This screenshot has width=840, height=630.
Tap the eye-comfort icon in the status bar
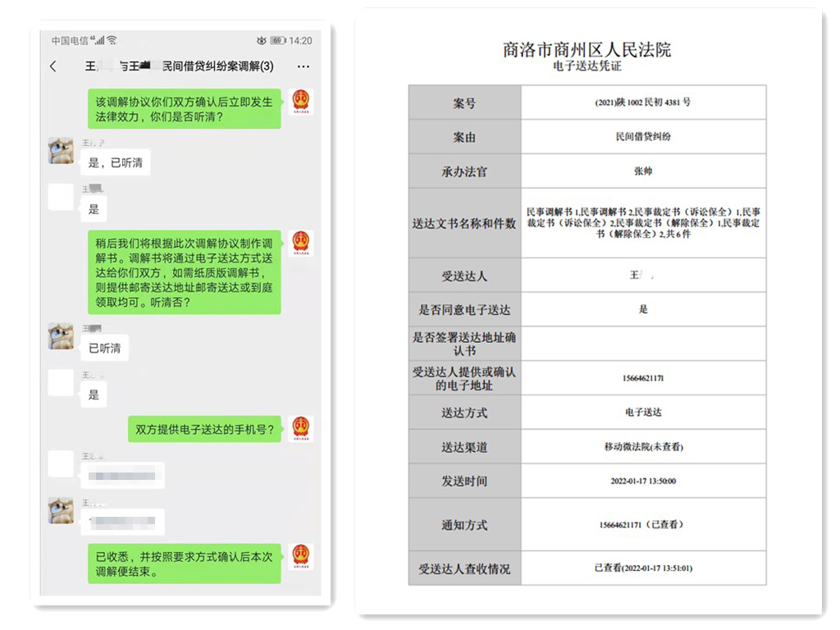[x=262, y=41]
